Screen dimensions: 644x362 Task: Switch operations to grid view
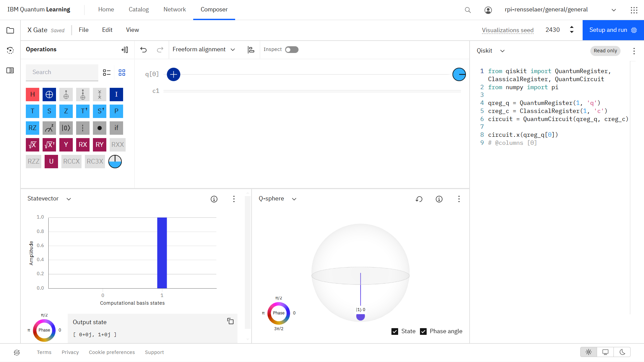(x=122, y=72)
